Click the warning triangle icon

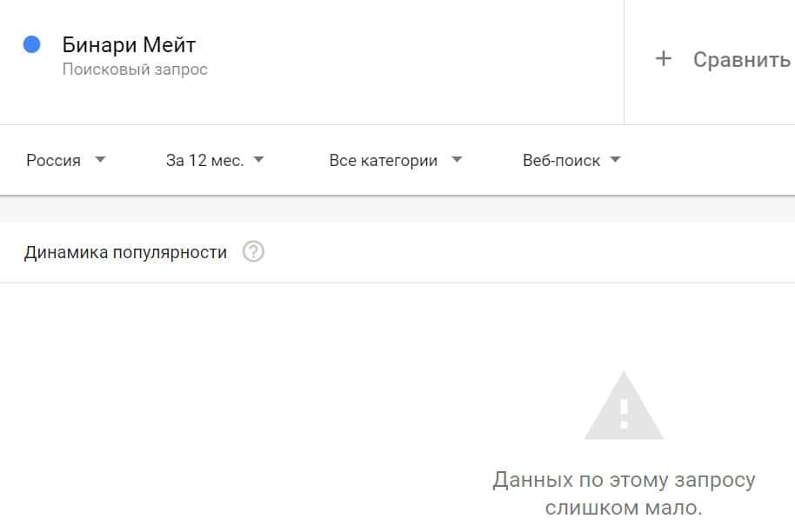click(x=623, y=407)
